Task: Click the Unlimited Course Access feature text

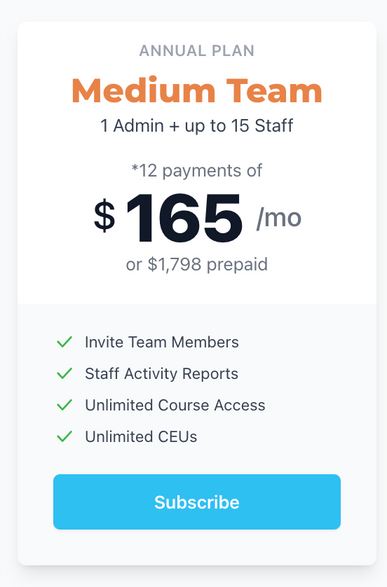Action: click(175, 405)
